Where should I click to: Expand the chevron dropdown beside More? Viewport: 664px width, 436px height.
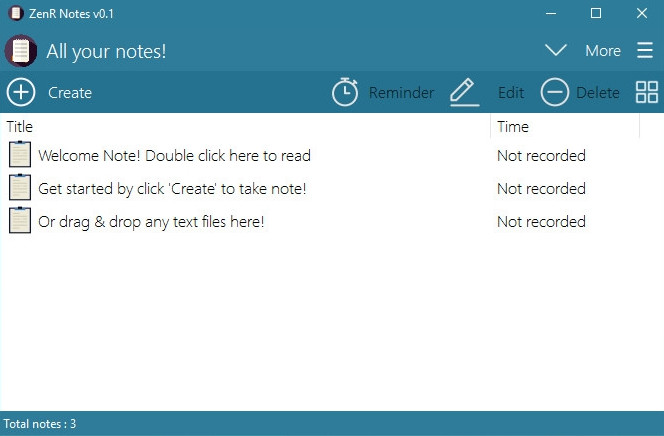point(556,50)
